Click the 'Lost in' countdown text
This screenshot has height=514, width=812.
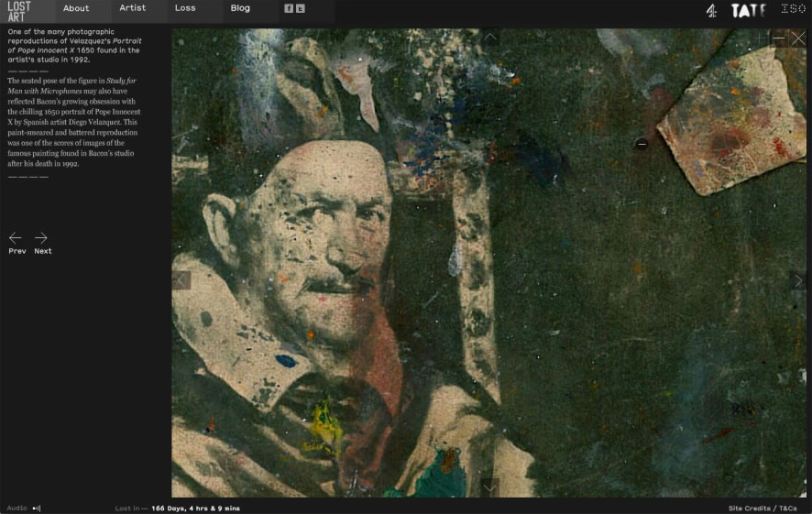[177, 509]
